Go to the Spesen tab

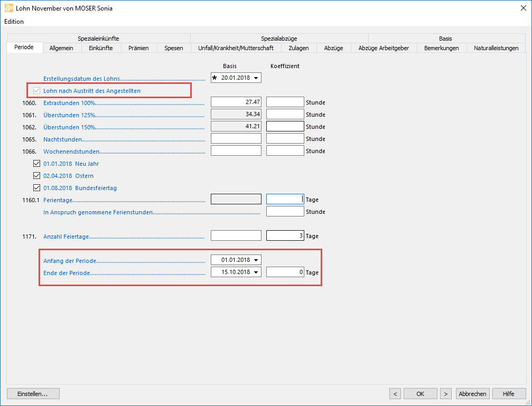[174, 48]
